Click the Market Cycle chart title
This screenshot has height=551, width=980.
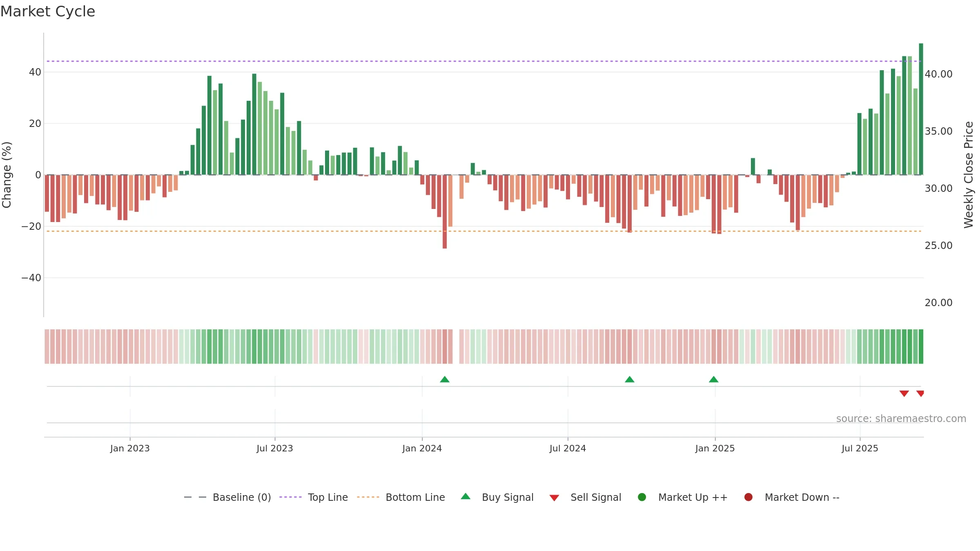point(48,11)
